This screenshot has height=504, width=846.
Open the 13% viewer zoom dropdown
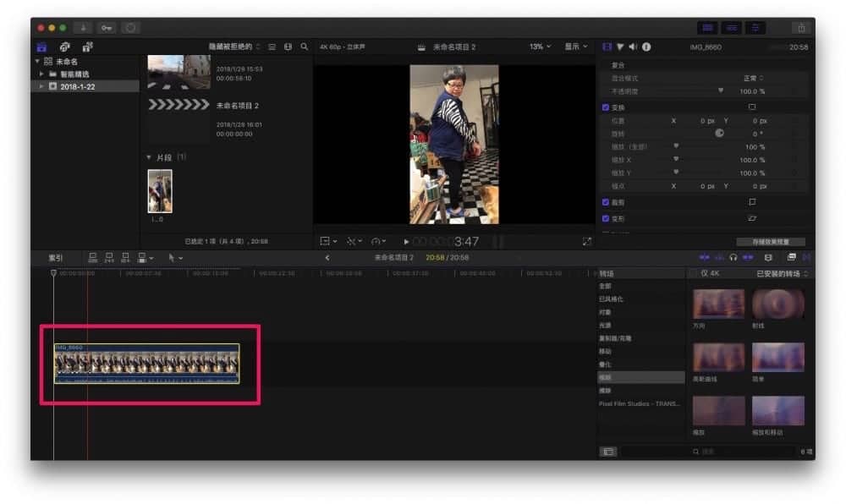point(540,47)
